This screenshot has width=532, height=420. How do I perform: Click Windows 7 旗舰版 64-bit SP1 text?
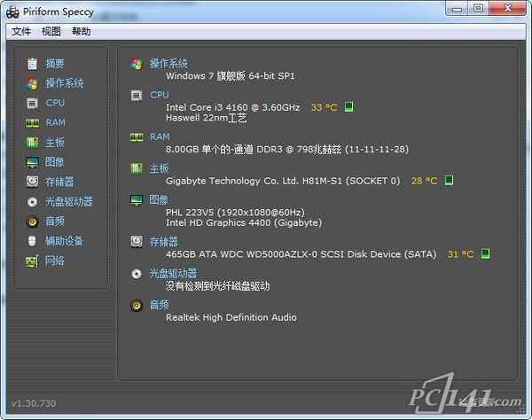click(x=230, y=75)
